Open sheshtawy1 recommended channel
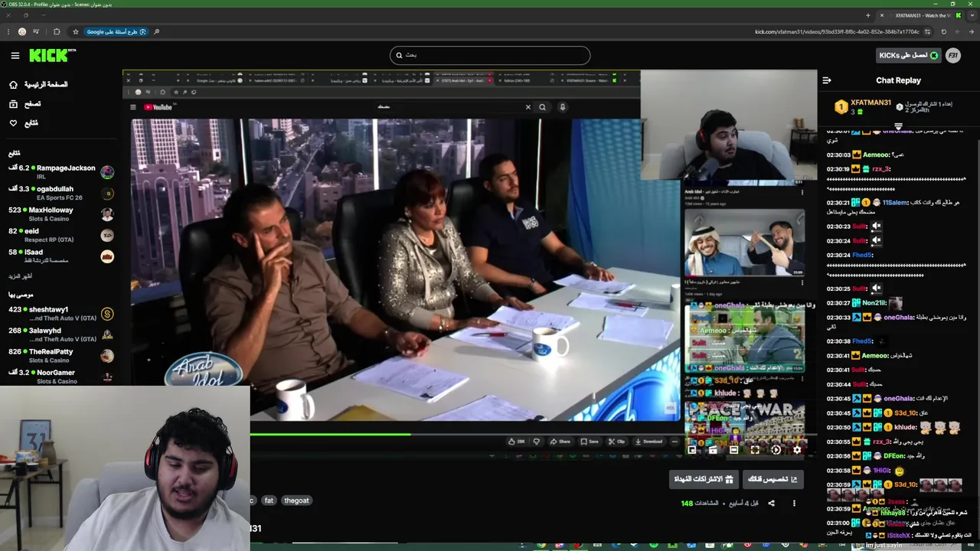Viewport: 980px width, 551px height. point(61,314)
